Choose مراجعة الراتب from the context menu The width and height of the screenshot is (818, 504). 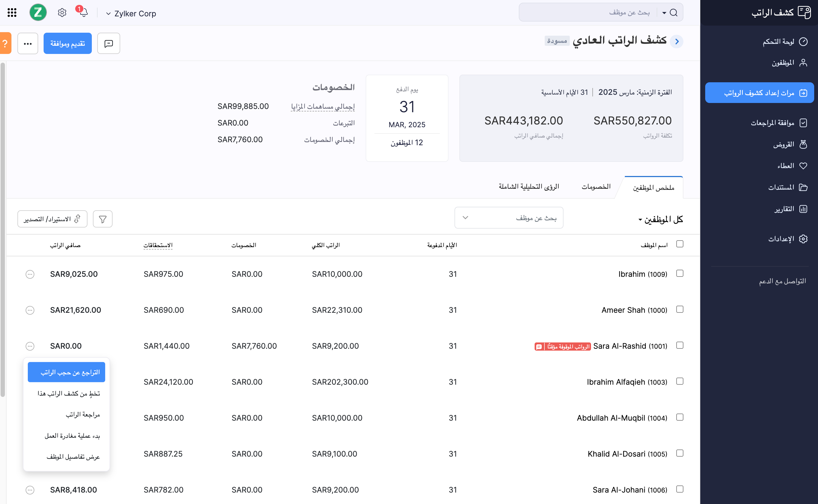pos(83,414)
